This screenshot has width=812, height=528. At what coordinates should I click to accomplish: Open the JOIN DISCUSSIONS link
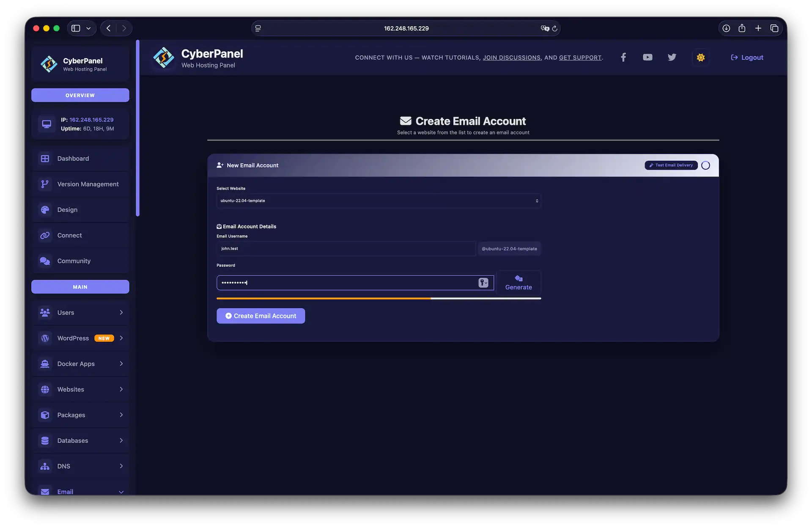coord(512,58)
